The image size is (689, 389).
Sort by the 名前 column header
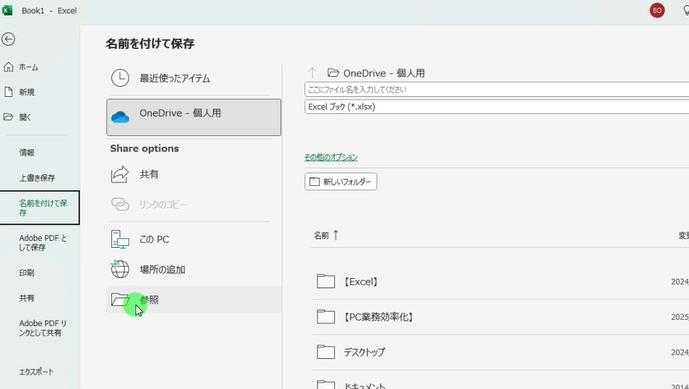pyautogui.click(x=321, y=236)
